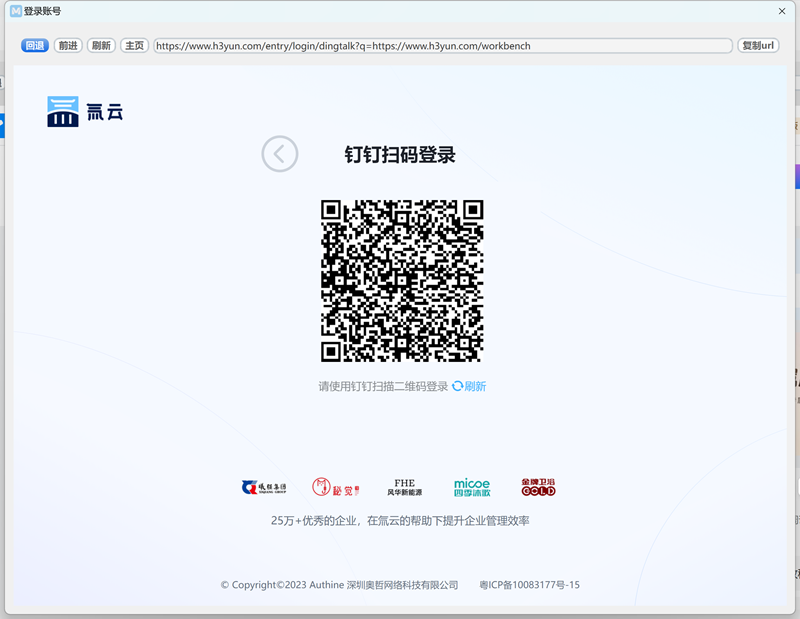Click the 金牌卫浴 GOLD logo
Viewport: 800px width, 619px height.
538,487
